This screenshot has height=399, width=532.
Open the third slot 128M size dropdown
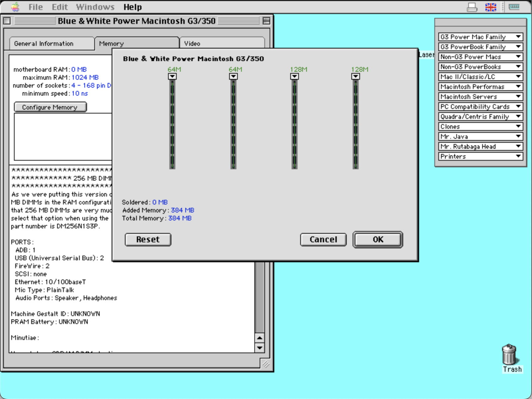[x=294, y=76]
